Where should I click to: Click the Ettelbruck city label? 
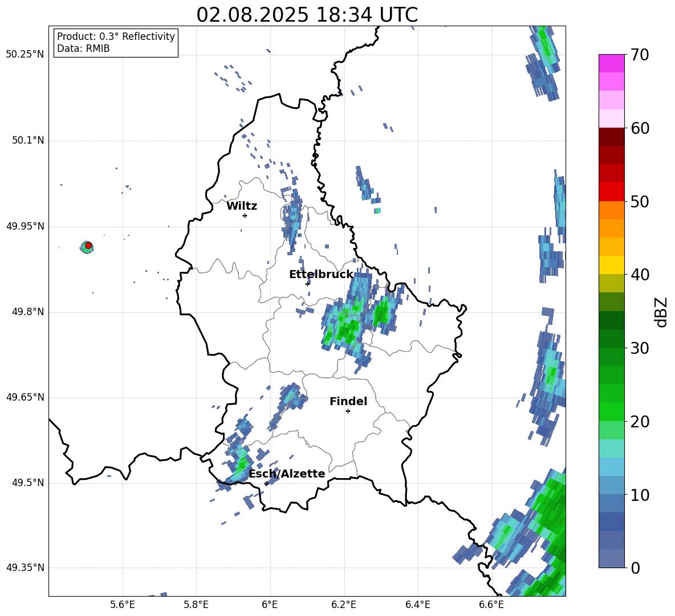click(x=321, y=275)
